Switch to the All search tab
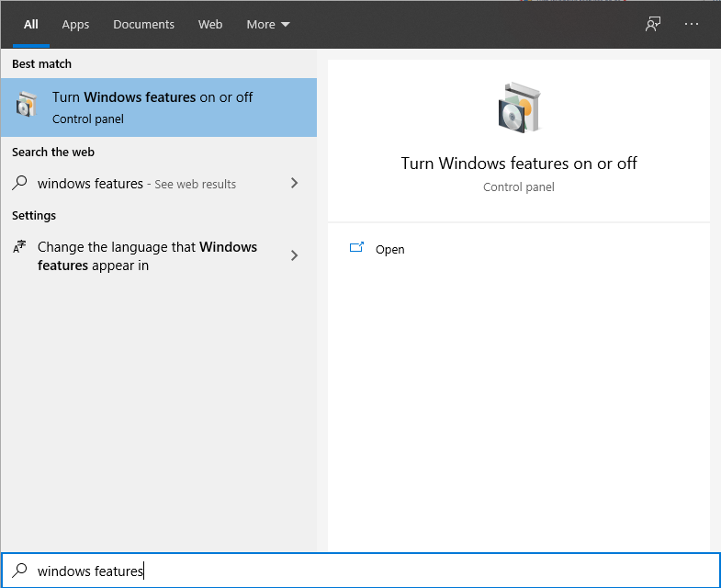This screenshot has height=588, width=721. tap(31, 25)
